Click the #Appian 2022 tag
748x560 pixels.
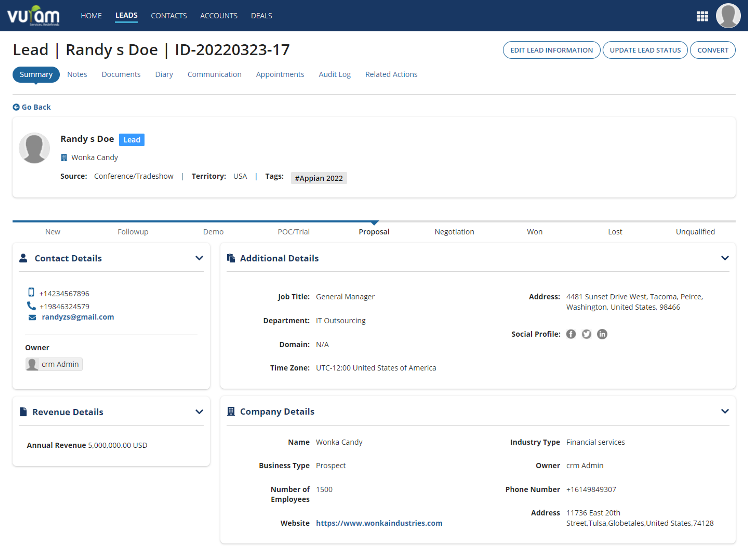[x=318, y=178]
